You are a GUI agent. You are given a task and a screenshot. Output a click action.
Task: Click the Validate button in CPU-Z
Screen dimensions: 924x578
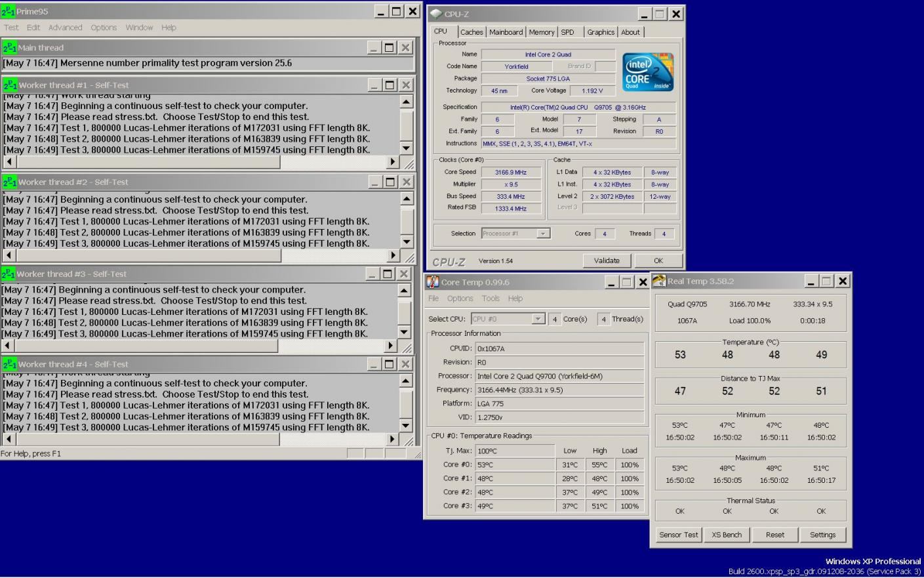(607, 260)
